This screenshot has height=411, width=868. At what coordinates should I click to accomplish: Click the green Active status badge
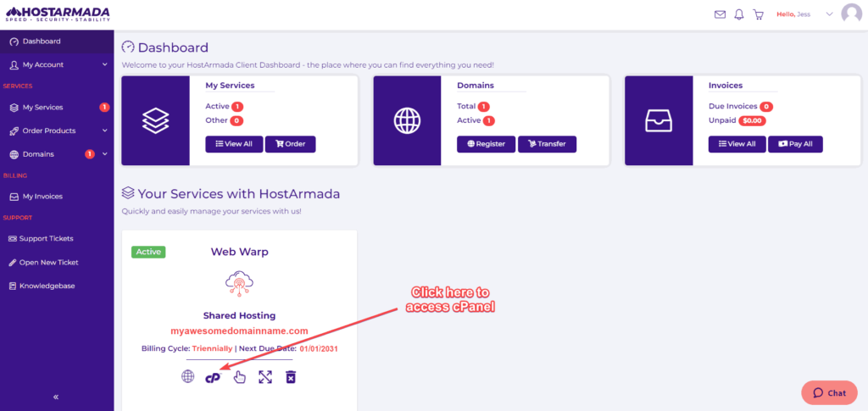[148, 252]
